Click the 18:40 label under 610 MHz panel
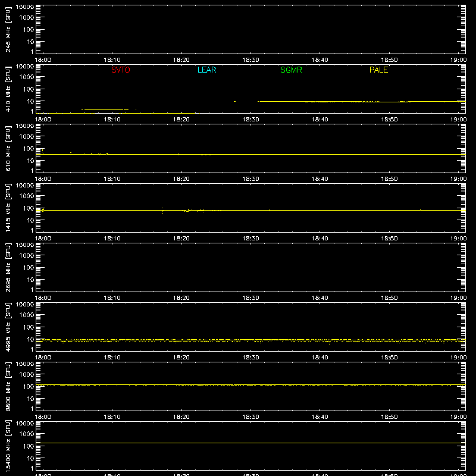 click(320, 179)
